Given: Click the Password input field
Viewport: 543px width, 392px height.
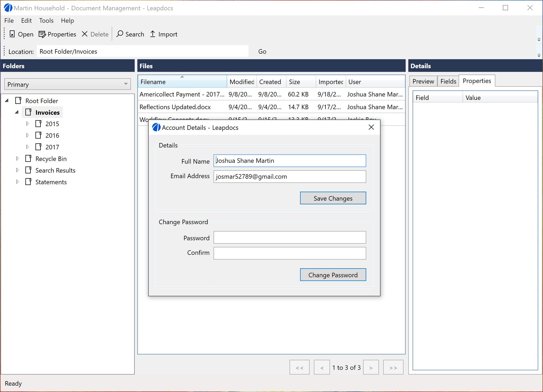Looking at the screenshot, I should [x=290, y=237].
